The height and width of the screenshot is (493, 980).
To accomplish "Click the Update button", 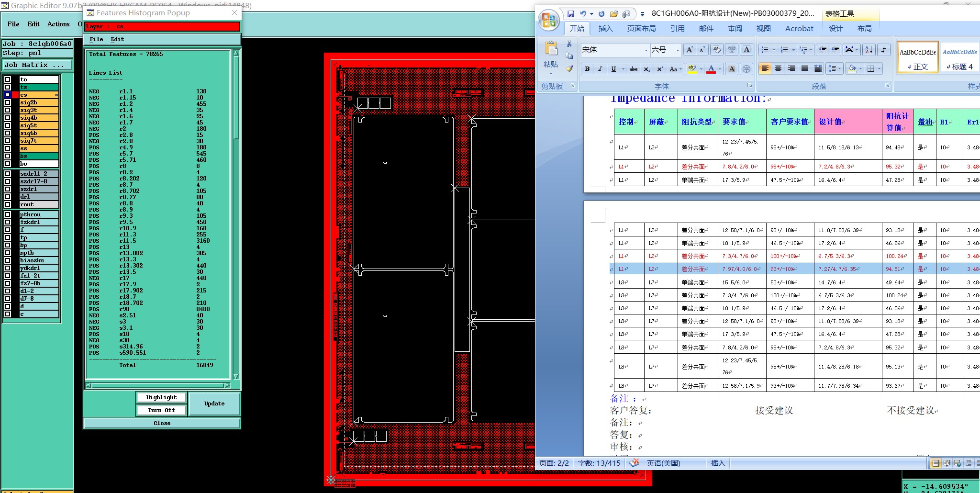I will click(214, 403).
